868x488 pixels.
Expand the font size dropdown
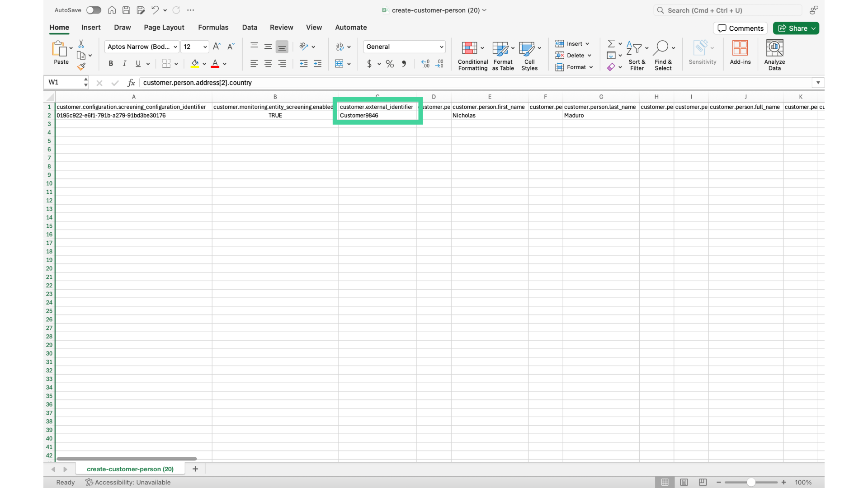tap(205, 47)
